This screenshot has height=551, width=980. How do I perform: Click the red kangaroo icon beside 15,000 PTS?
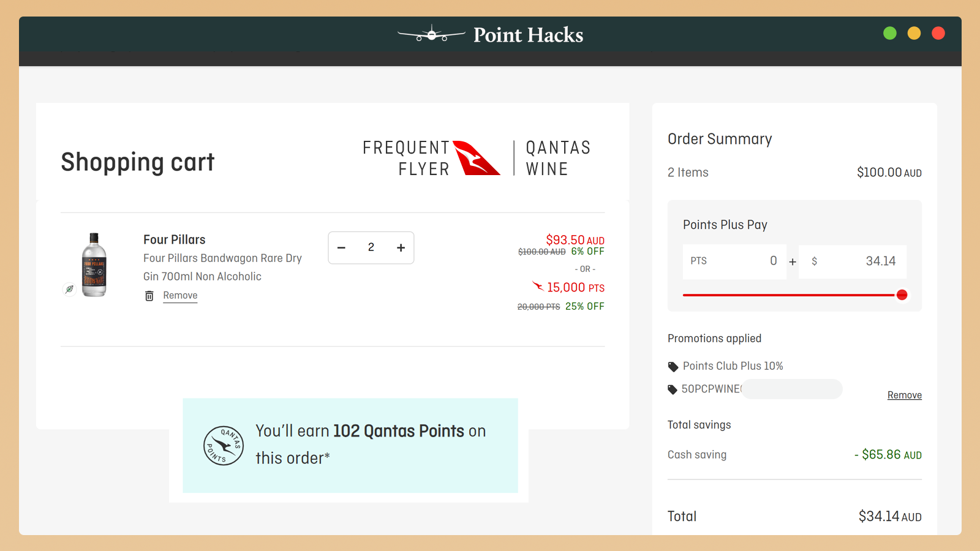[x=538, y=287]
